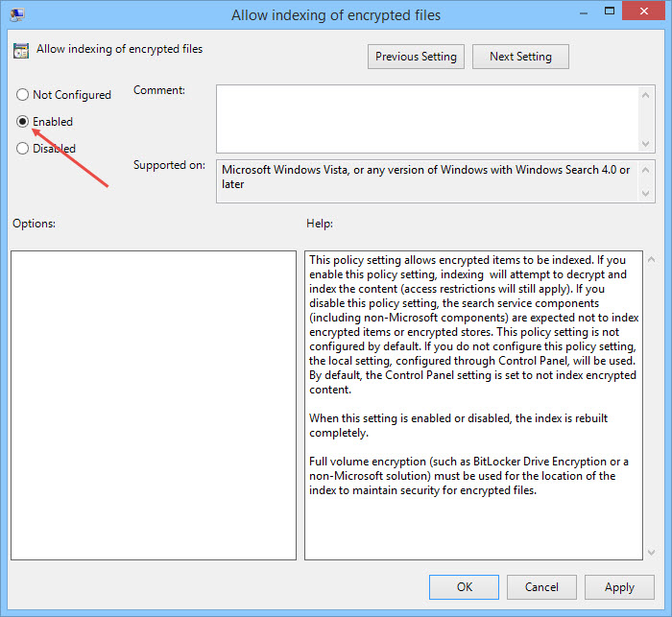Maximize the policy window
The image size is (672, 617).
tap(610, 12)
